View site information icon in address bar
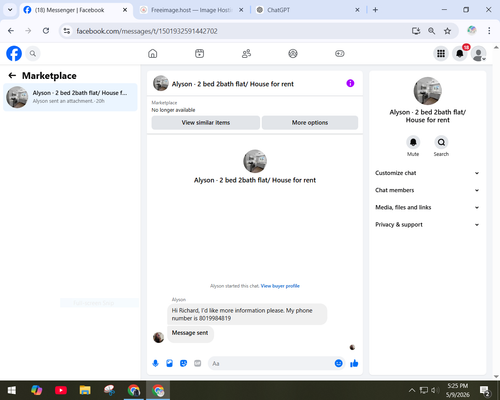Screen dimensions: 500x400 (x=67, y=31)
